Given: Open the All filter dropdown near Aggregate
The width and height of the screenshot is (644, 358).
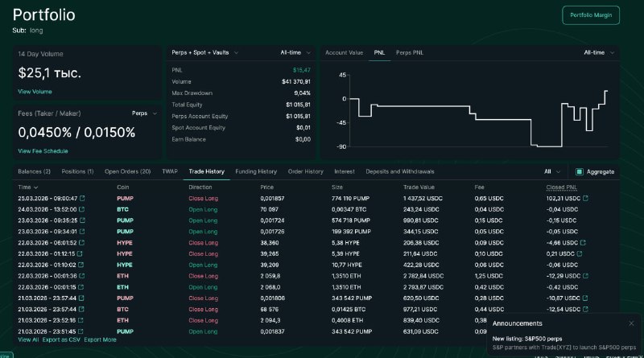Looking at the screenshot, I should tap(552, 171).
